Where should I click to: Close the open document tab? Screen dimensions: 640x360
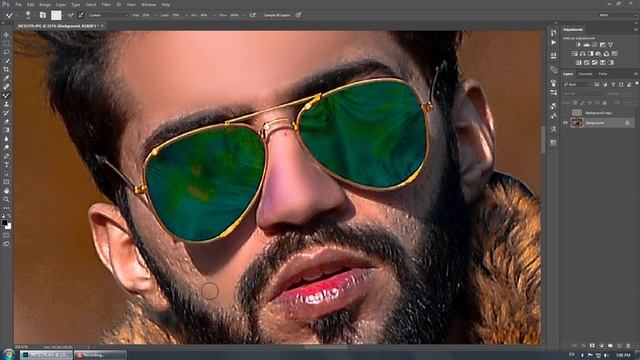coord(102,26)
